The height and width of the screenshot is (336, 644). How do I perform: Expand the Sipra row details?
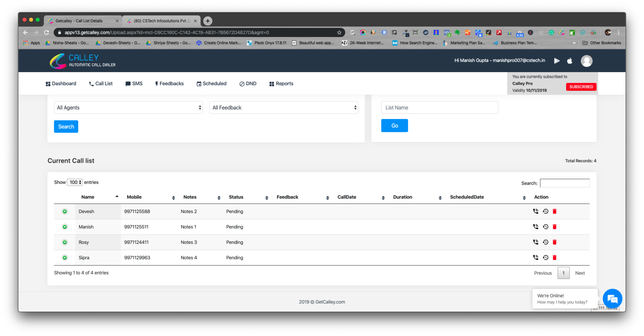(65, 258)
